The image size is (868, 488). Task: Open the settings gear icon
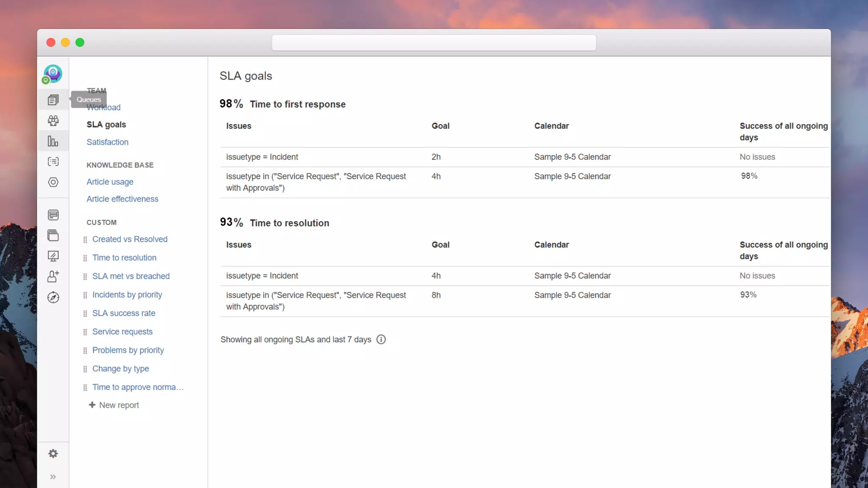(x=53, y=454)
